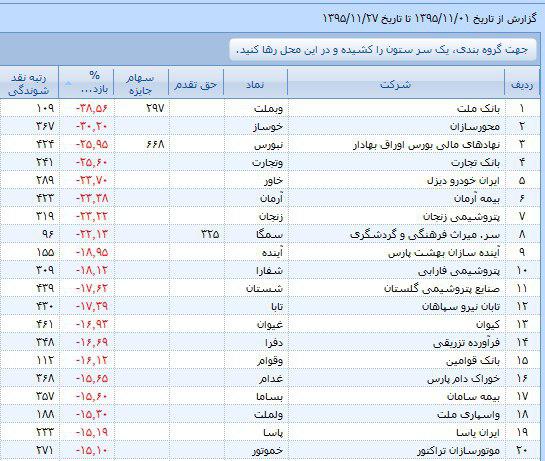This screenshot has width=545, height=461.
Task: Select the بیمه سامان company cell
Action: 397,396
